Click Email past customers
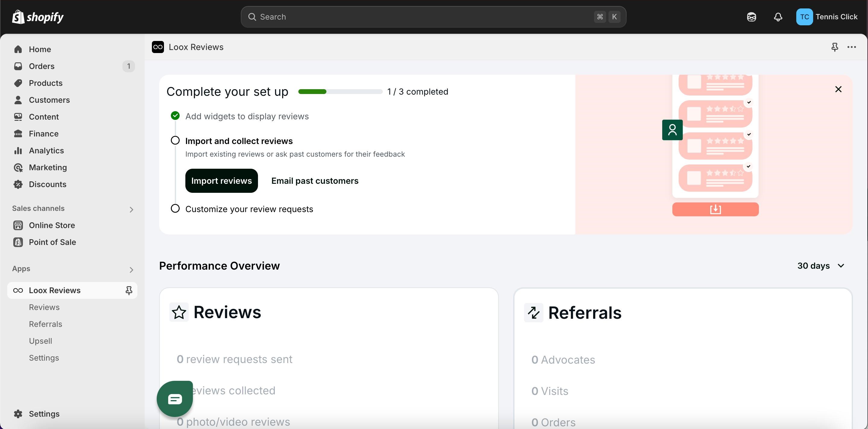 point(315,181)
